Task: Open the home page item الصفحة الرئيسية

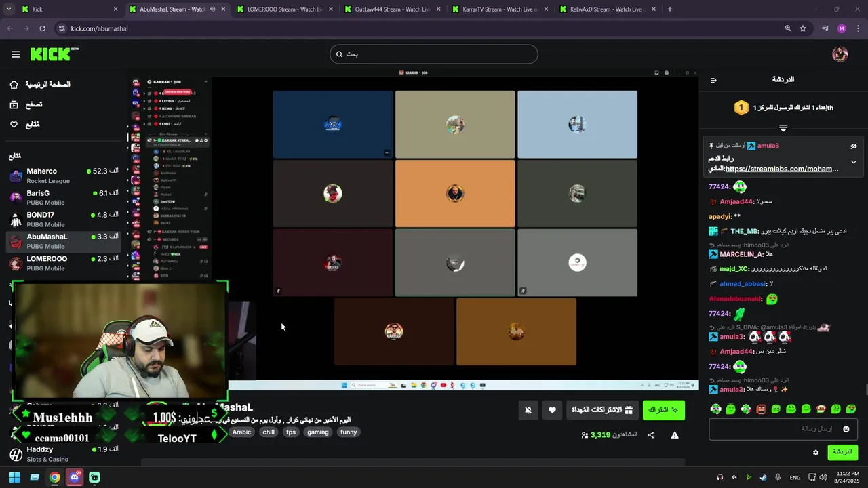Action: pos(41,85)
